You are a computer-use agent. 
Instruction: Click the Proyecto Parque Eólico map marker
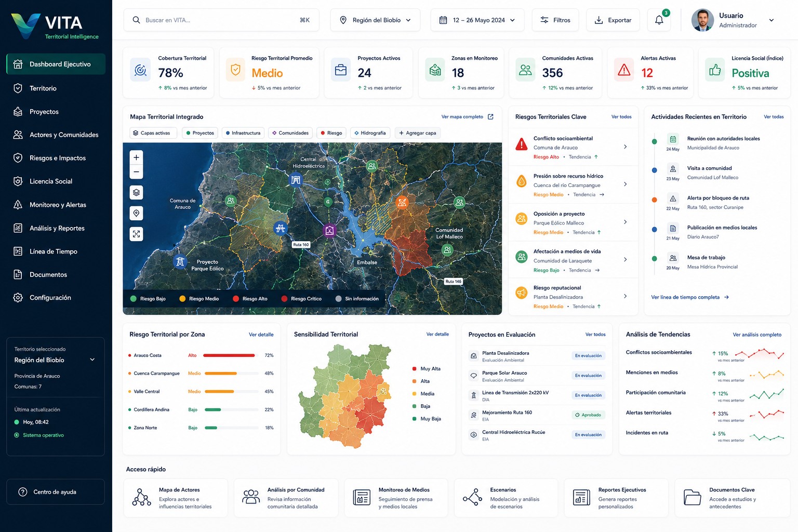(180, 262)
